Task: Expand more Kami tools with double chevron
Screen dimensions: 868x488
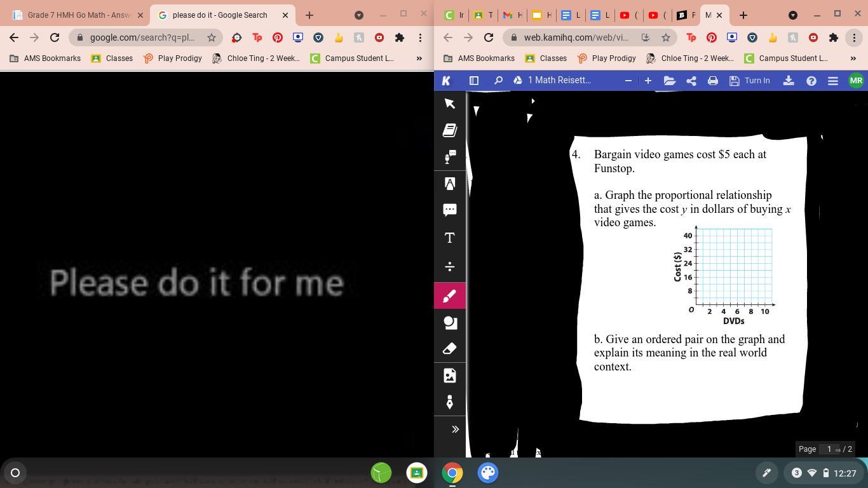Action: (x=455, y=430)
